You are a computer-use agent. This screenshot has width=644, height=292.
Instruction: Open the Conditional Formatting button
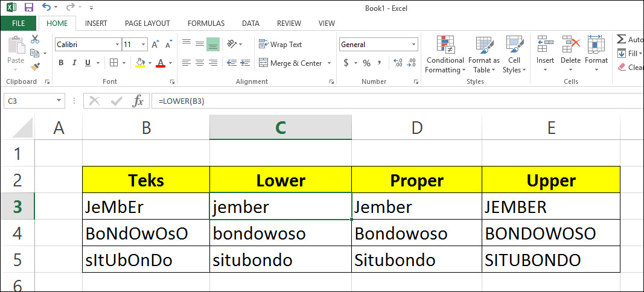pyautogui.click(x=445, y=54)
